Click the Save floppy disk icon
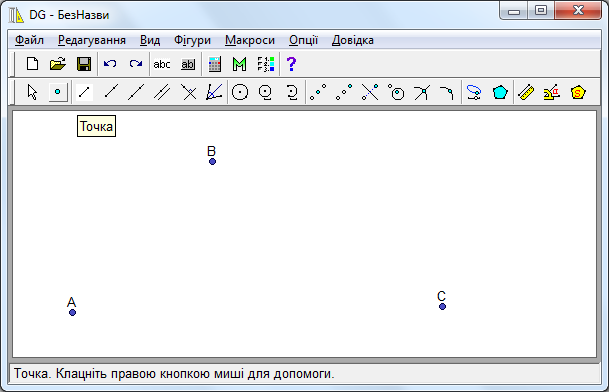This screenshot has width=609, height=392. [x=84, y=64]
